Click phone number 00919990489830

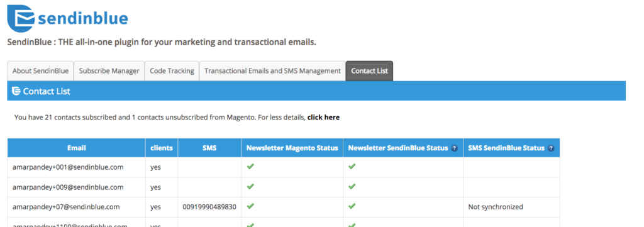tap(209, 207)
